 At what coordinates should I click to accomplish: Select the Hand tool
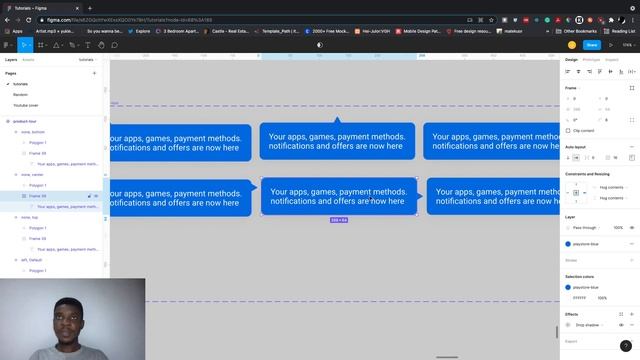click(101, 45)
